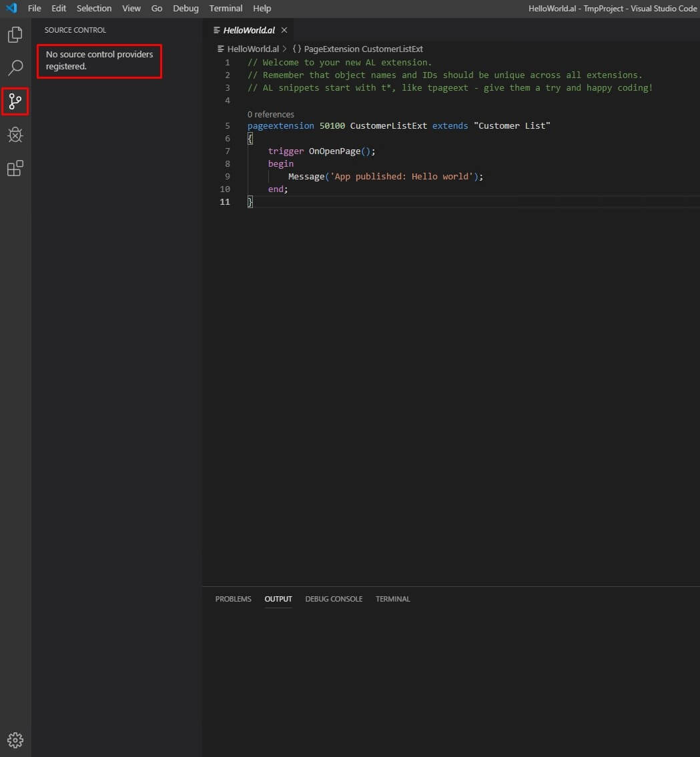
Task: Open the Explorer view in activity bar
Action: click(x=15, y=35)
